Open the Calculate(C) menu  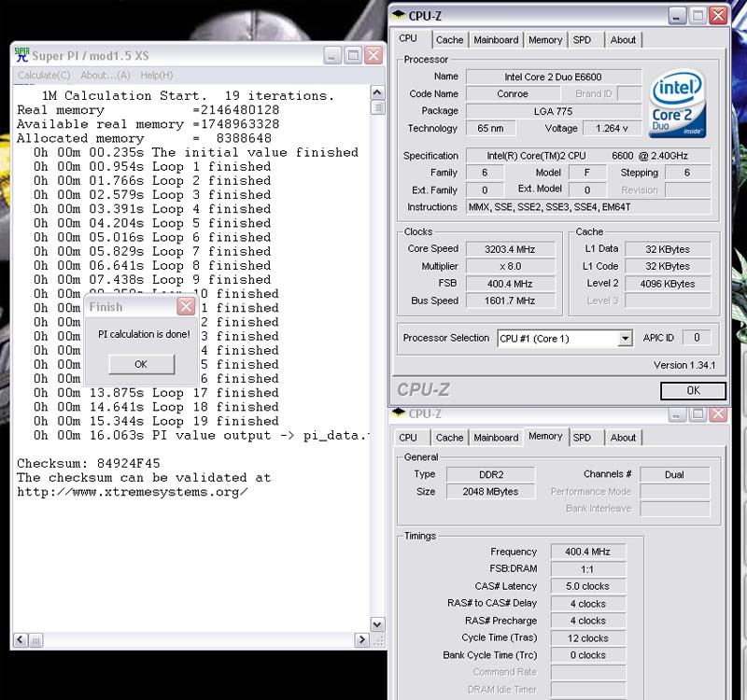pos(44,76)
